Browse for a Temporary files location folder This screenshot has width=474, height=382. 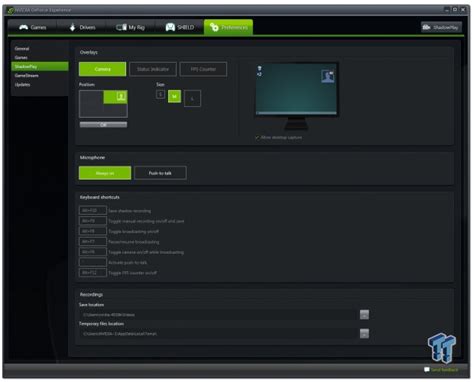point(364,334)
